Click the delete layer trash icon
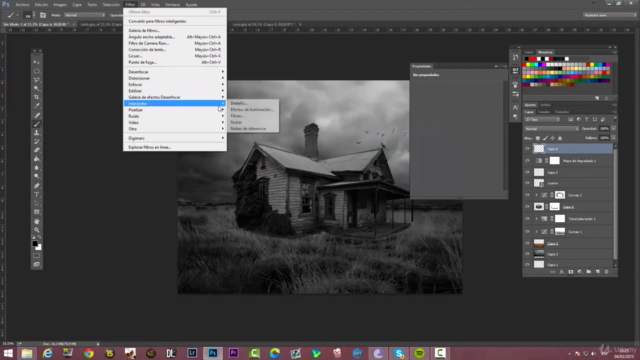This screenshot has height=360, width=640. pyautogui.click(x=607, y=272)
